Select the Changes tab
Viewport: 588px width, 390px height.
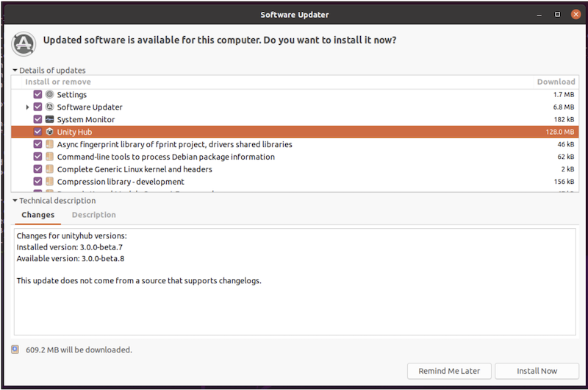click(x=37, y=215)
